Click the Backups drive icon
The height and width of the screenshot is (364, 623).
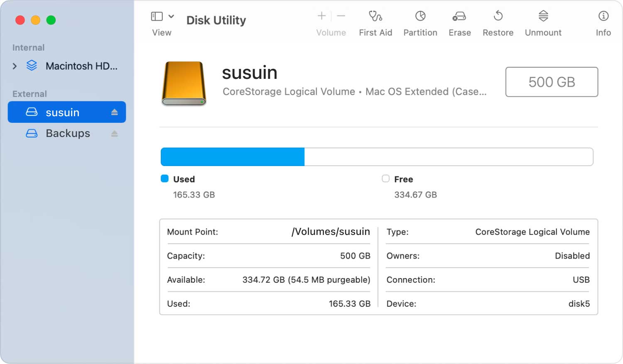(32, 133)
